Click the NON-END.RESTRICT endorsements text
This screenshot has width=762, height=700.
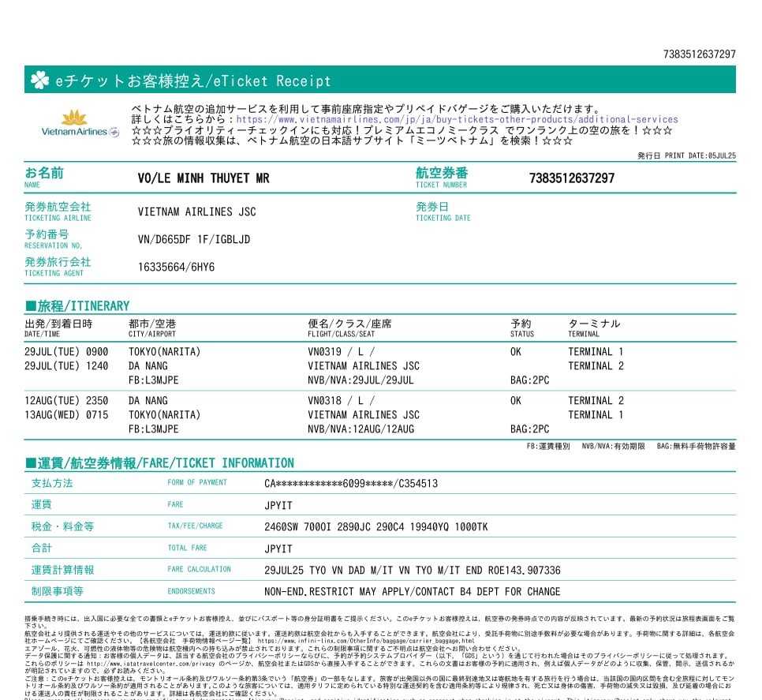coord(412,592)
